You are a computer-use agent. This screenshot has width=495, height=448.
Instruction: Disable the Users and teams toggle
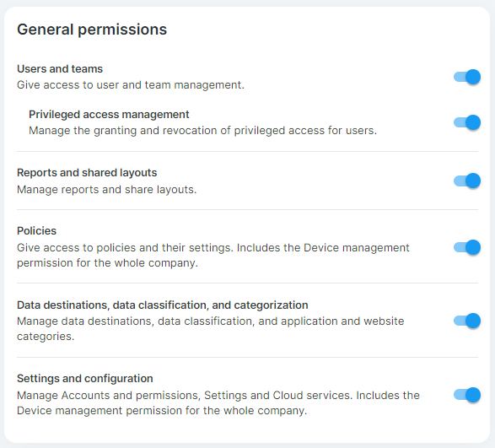pos(467,77)
